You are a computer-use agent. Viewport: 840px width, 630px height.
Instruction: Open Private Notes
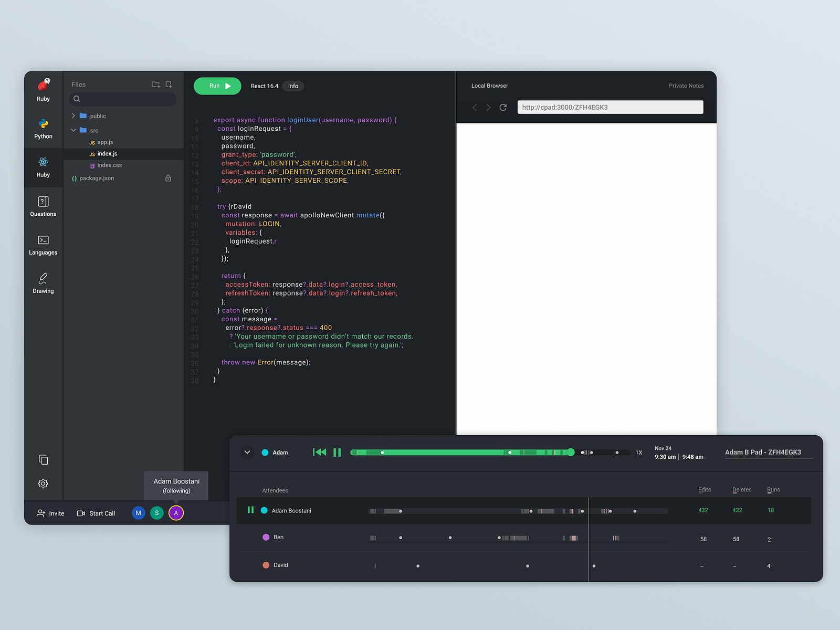tap(686, 86)
